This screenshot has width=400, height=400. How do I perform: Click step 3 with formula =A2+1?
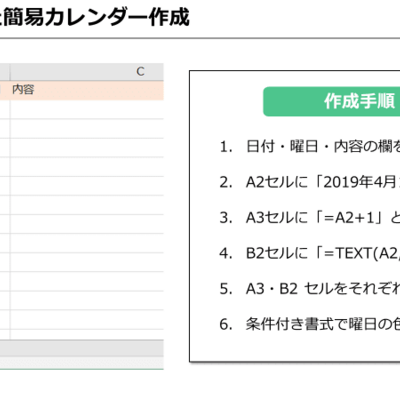point(309,218)
